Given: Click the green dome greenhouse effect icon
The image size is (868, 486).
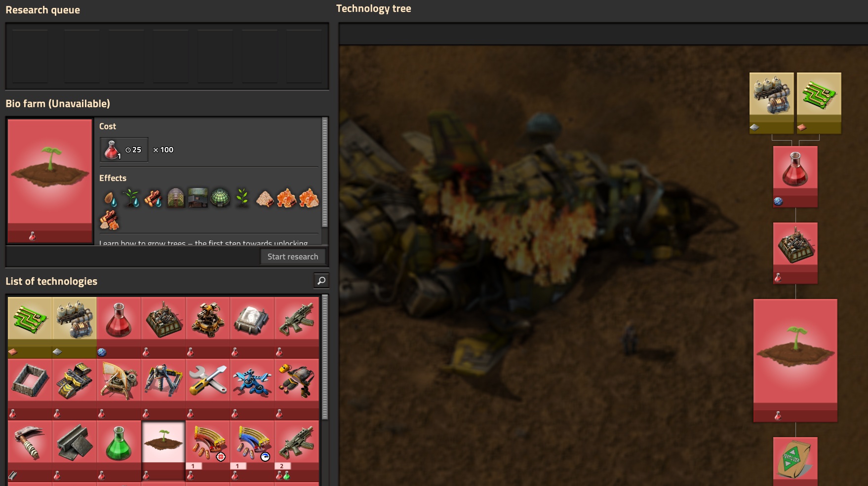Looking at the screenshot, I should 220,198.
